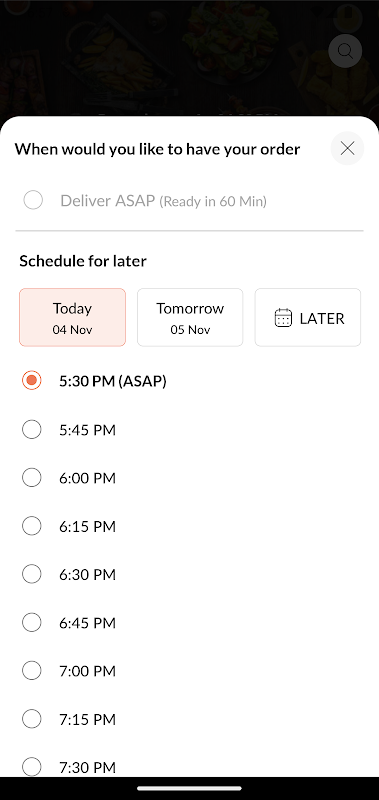Open the calendar icon for later dates
The width and height of the screenshot is (379, 800).
pyautogui.click(x=283, y=318)
